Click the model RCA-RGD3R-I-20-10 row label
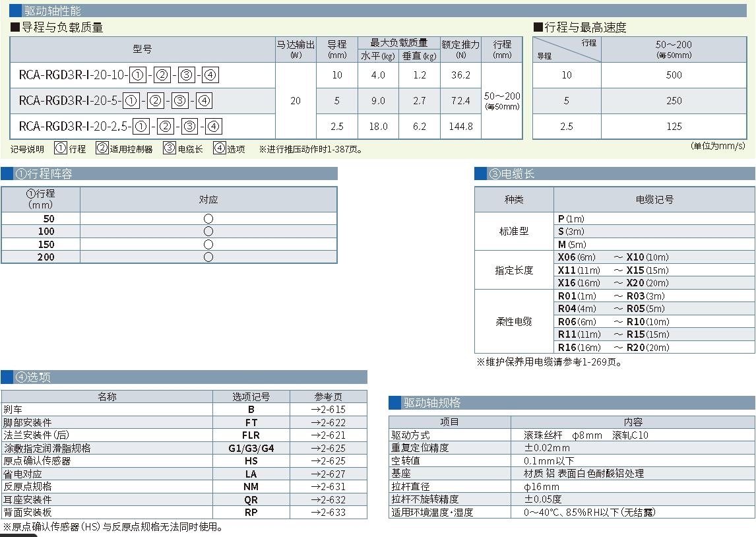 [119, 75]
